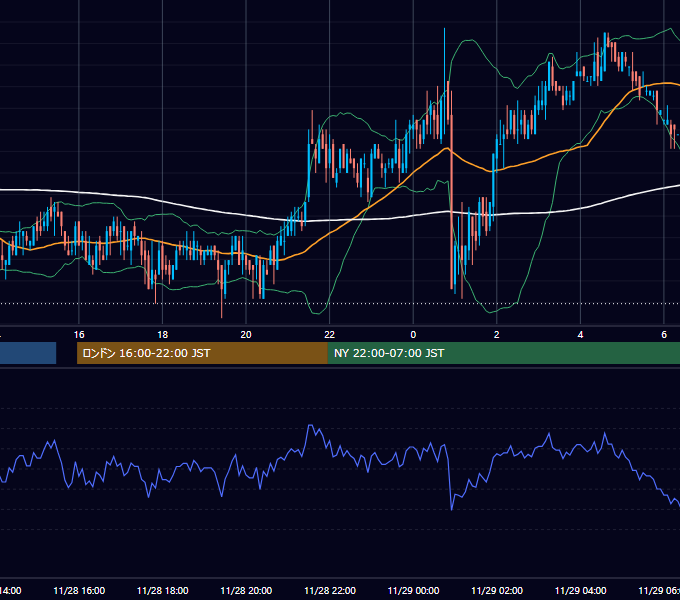Click the 11/28 20:00 date label
The height and width of the screenshot is (600, 680).
pos(246,591)
